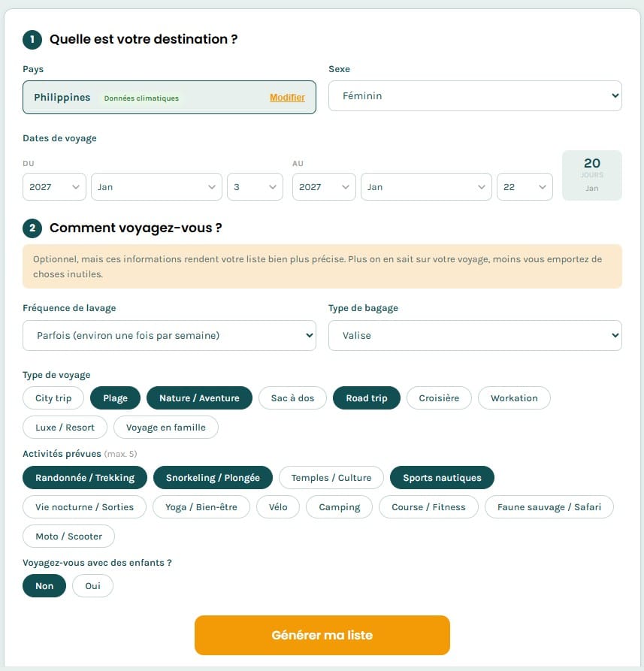Enable the Croisière travel type

439,397
